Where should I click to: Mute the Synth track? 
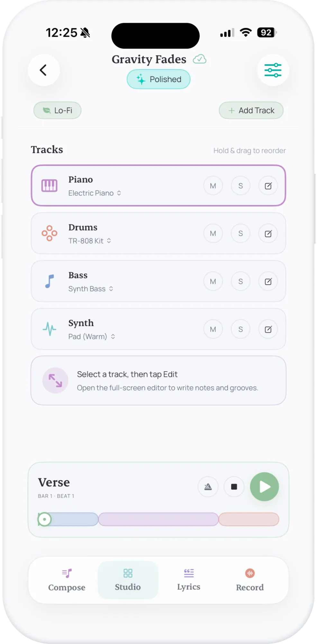pyautogui.click(x=213, y=329)
